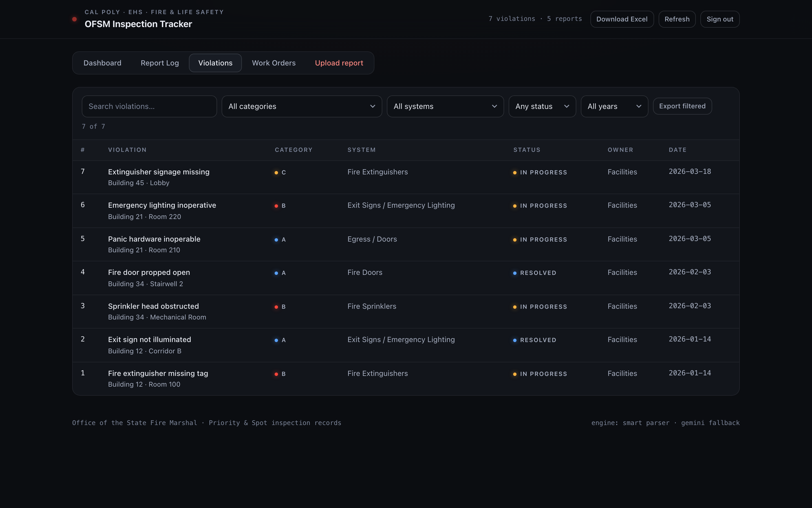Click Building 34 · Stairwell 2 location

pyautogui.click(x=145, y=284)
